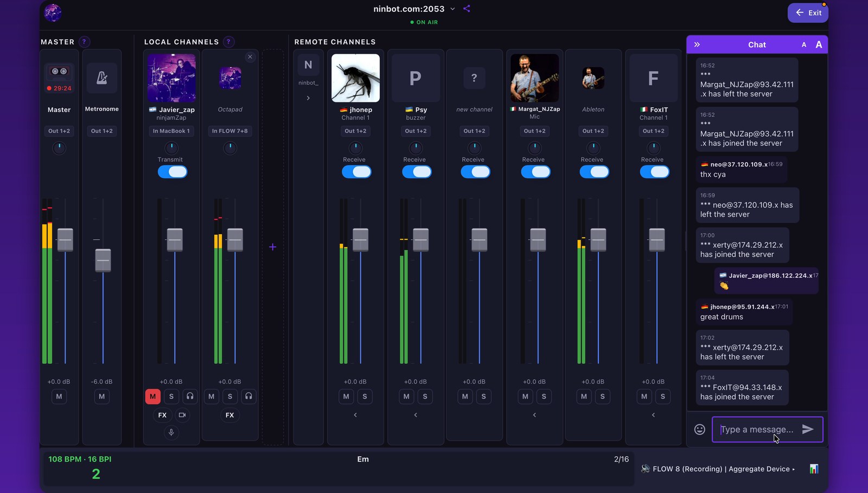The image size is (868, 493).
Task: Click the jhonep insect avatar thumbnail
Action: tap(355, 78)
